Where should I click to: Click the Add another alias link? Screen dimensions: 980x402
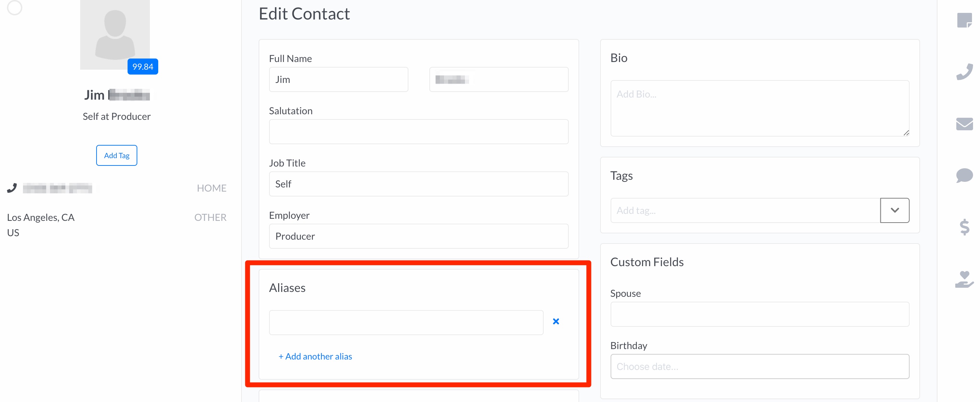[x=315, y=356]
